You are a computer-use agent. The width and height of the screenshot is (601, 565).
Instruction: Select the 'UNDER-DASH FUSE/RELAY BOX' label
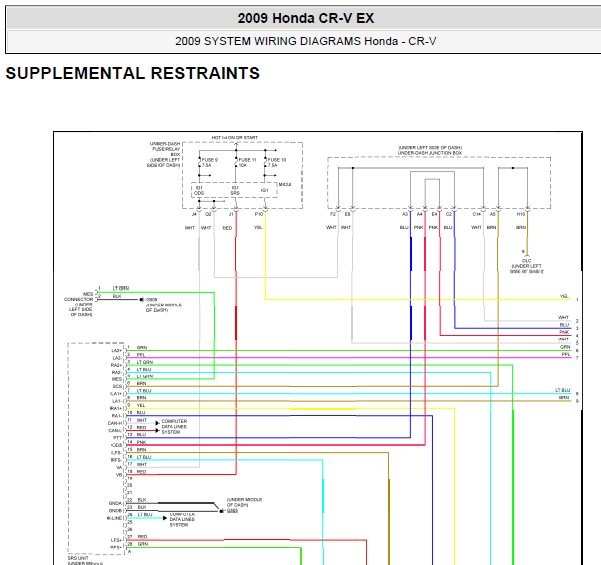165,149
